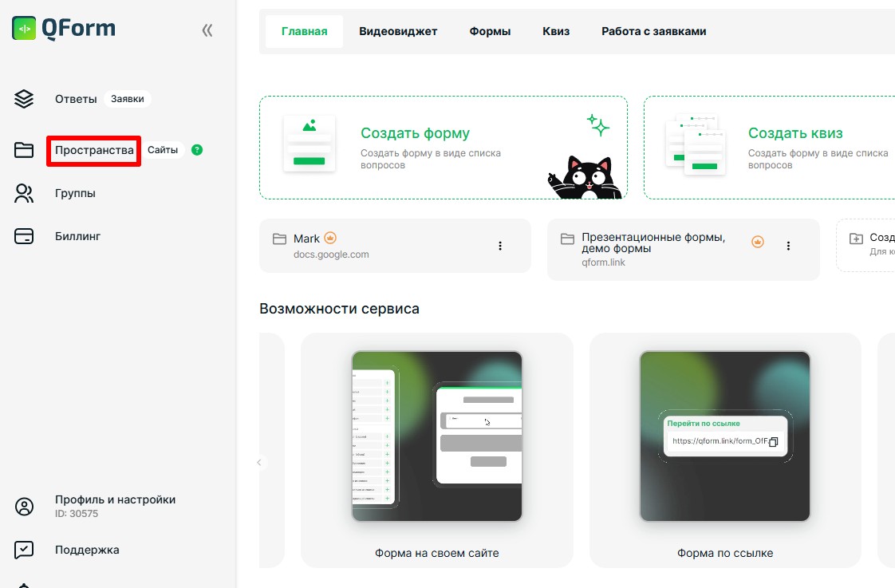
Task: Click the Сайты badge in sidebar
Action: point(163,150)
